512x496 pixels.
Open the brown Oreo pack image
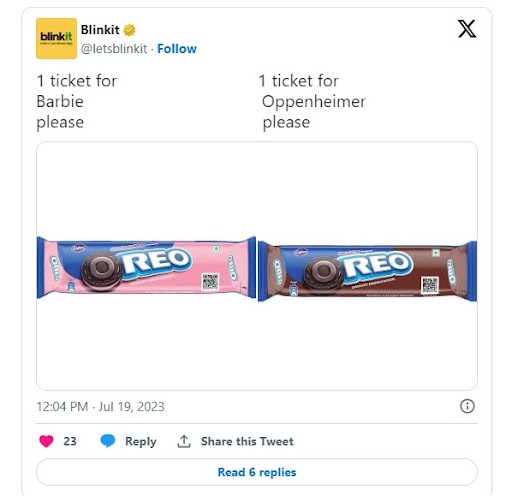(x=367, y=271)
